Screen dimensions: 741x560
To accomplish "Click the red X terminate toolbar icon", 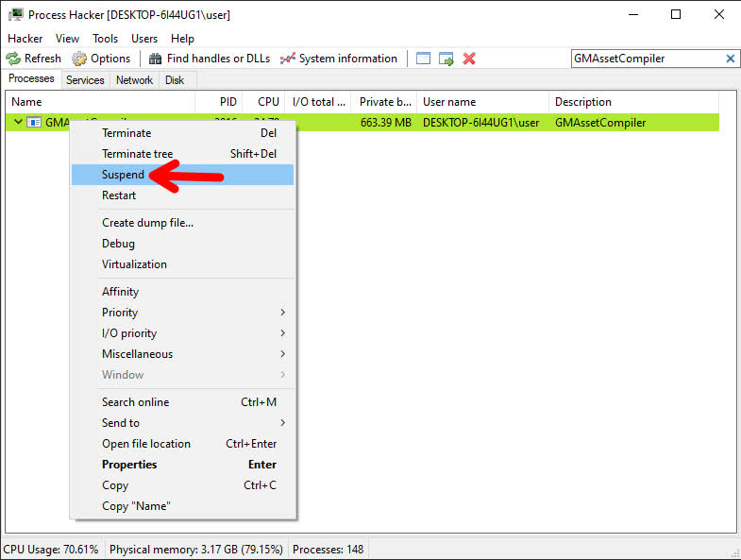I will click(469, 59).
